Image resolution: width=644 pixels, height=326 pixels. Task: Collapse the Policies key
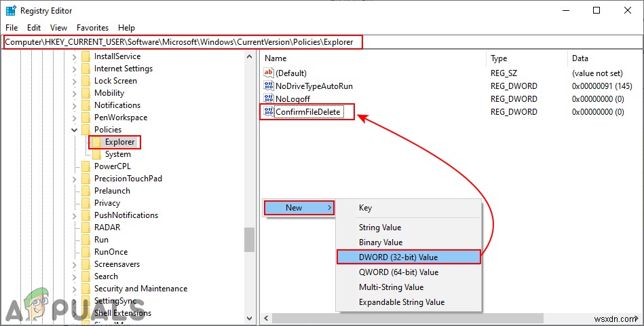[x=75, y=130]
